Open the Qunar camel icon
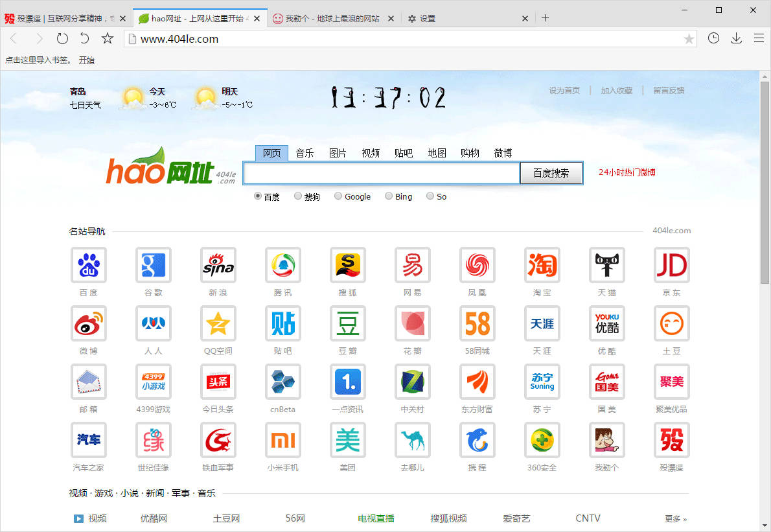The width and height of the screenshot is (771, 532). [413, 440]
